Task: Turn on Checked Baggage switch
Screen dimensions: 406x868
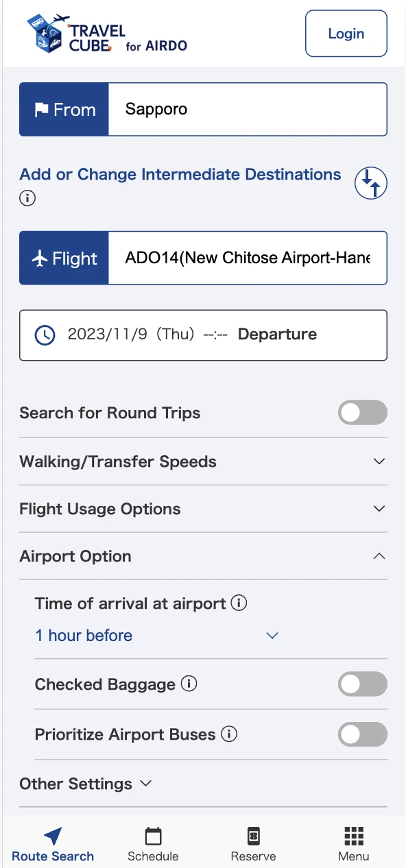Action: pos(363,684)
